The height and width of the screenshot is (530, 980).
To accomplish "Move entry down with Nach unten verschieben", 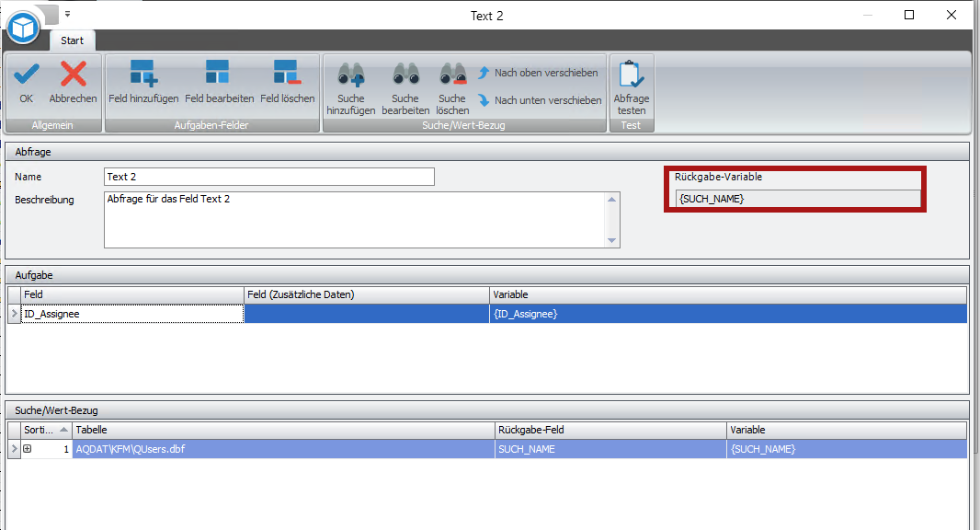I will [x=540, y=100].
